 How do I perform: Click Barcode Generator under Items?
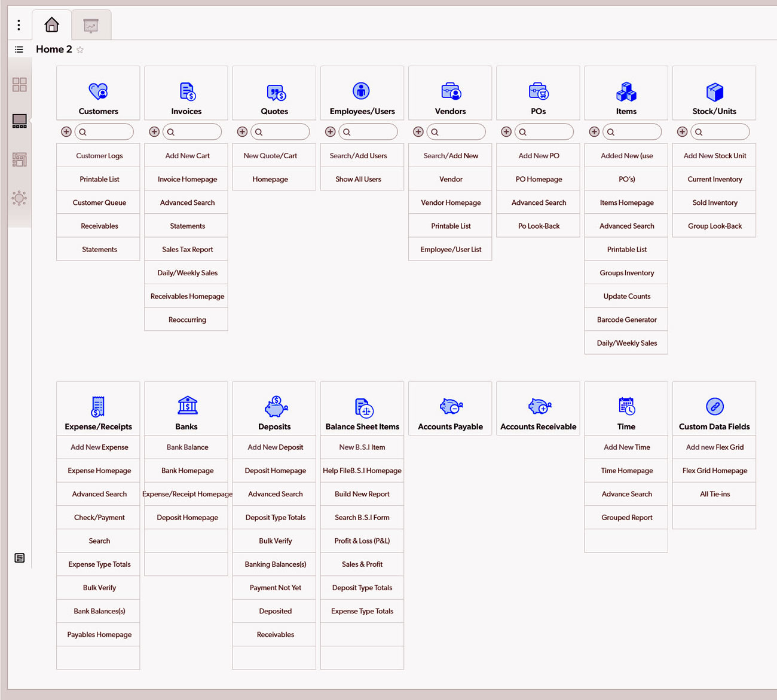[x=626, y=320]
